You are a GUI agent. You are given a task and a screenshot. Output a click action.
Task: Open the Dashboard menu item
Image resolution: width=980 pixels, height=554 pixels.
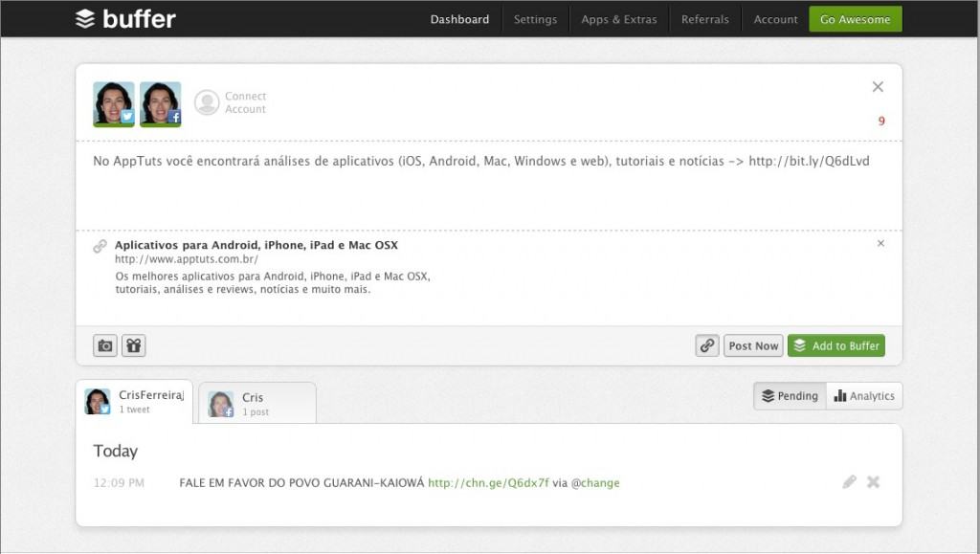[x=459, y=19]
